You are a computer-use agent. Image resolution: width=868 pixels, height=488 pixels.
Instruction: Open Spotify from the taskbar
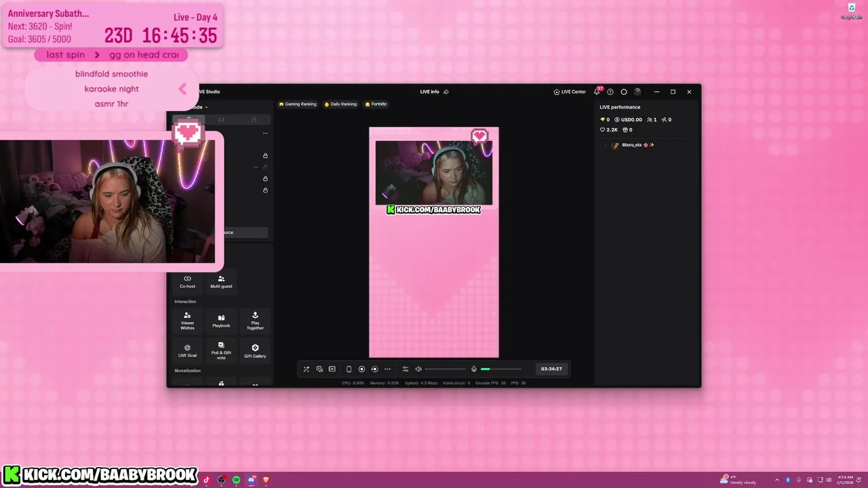point(236,480)
